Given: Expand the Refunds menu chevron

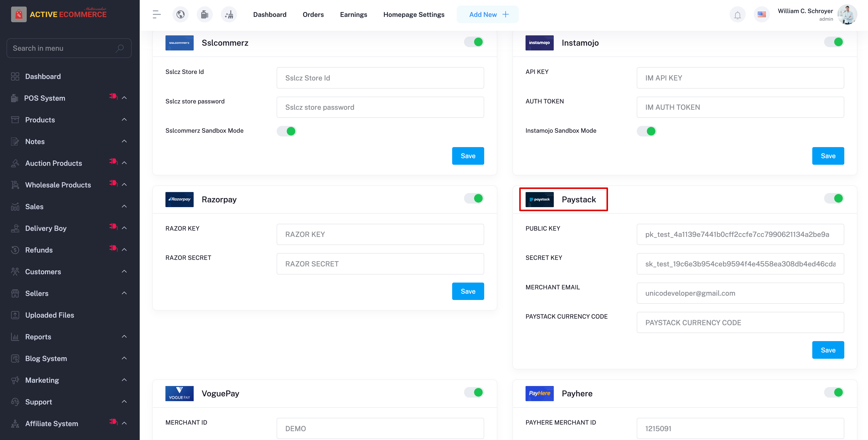Looking at the screenshot, I should click(x=124, y=250).
